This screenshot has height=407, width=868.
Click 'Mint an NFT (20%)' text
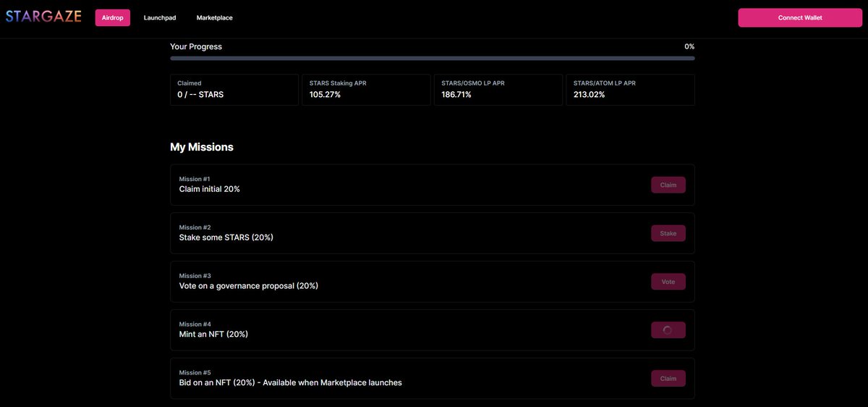click(214, 335)
